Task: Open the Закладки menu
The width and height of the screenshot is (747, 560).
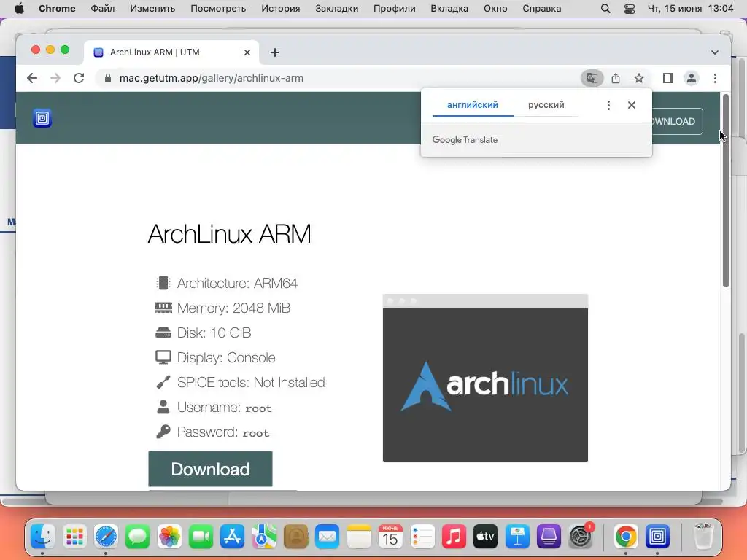Action: [336, 9]
